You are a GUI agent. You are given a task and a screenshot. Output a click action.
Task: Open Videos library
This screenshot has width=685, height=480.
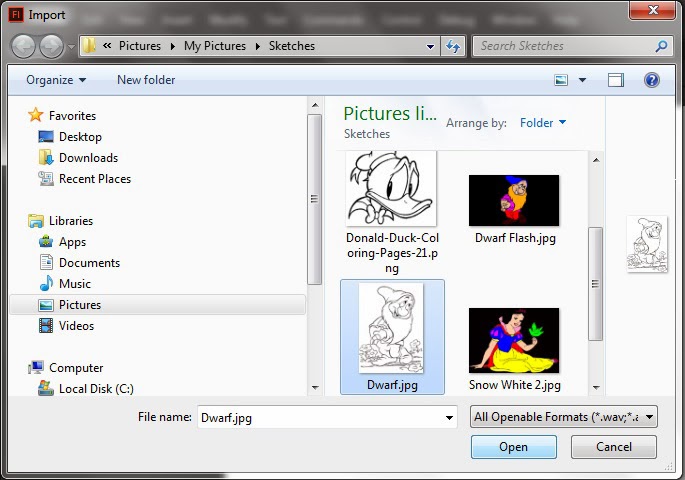tap(66, 325)
